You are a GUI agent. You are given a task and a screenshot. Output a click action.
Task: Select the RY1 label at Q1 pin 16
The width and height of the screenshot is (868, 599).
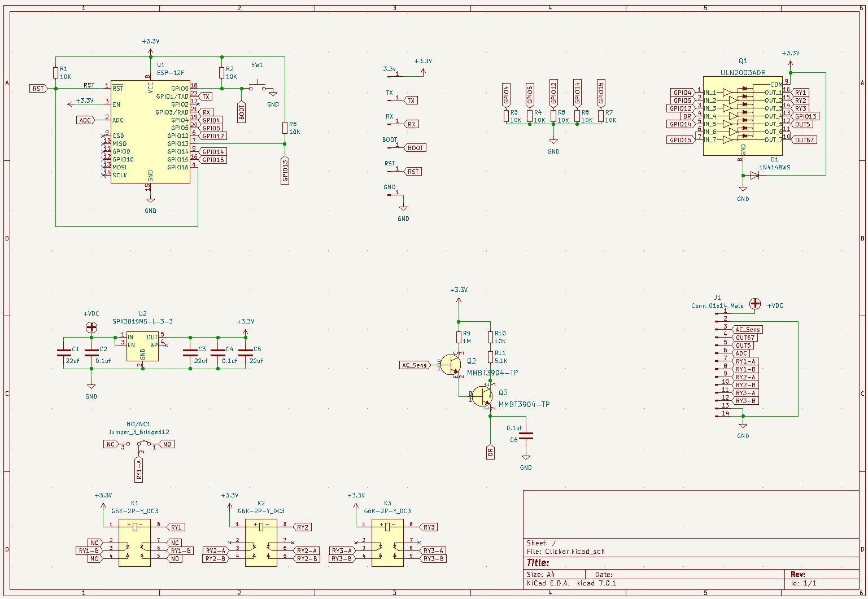pos(801,93)
